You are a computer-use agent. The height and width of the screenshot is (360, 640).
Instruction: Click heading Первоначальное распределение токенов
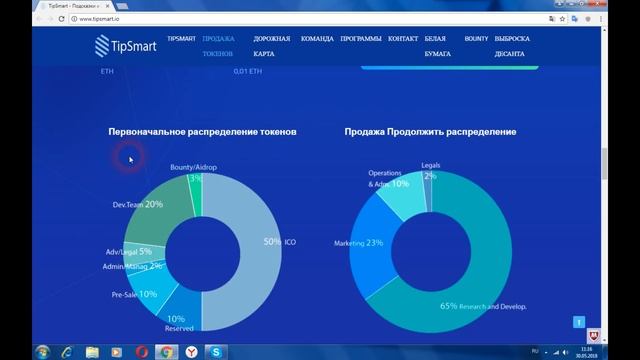[x=202, y=132]
